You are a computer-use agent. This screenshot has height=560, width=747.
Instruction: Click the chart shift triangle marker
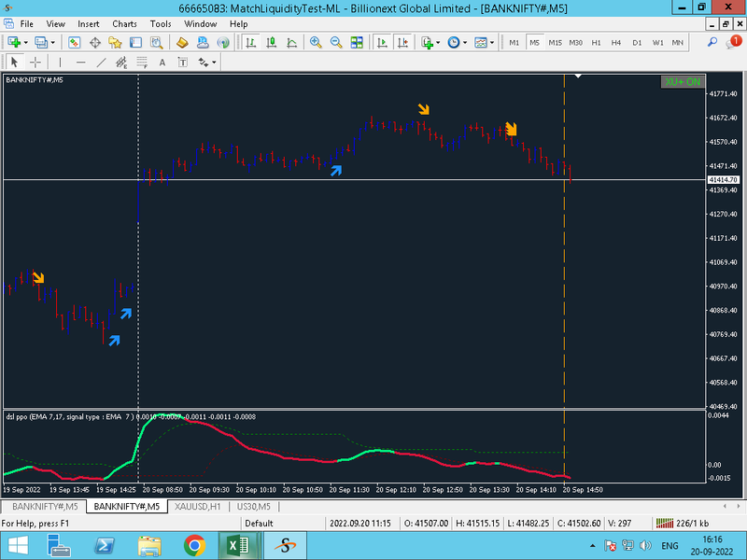pos(579,77)
